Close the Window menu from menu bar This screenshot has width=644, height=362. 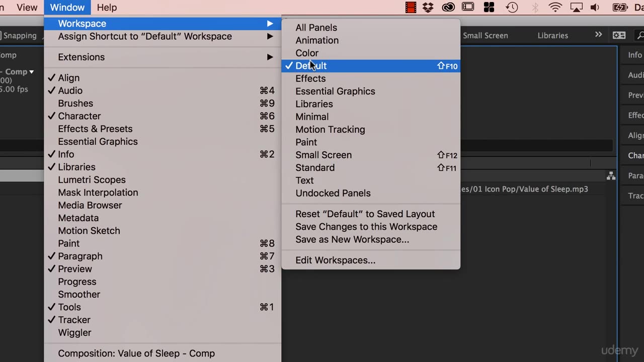(x=67, y=8)
